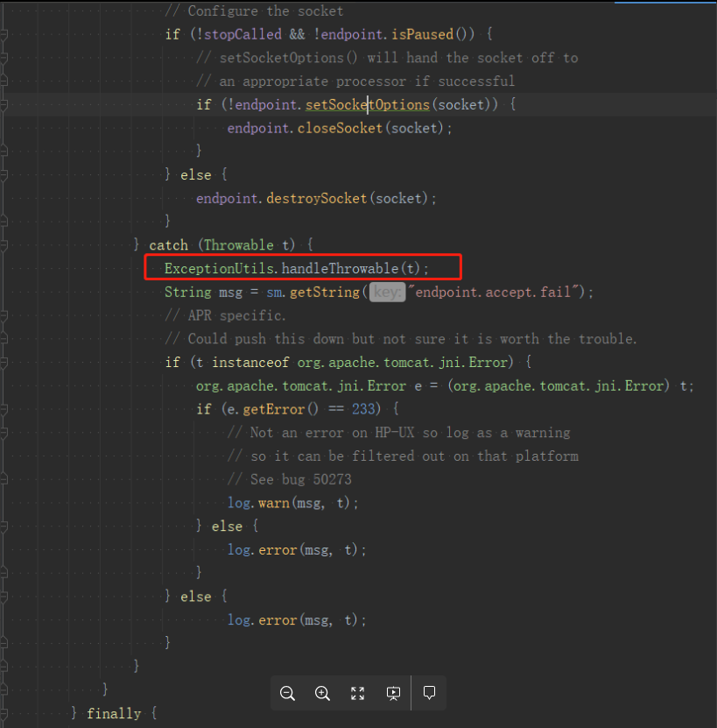This screenshot has width=717, height=728.
Task: Click 'log.warn(msg, t);' statement
Action: point(292,503)
